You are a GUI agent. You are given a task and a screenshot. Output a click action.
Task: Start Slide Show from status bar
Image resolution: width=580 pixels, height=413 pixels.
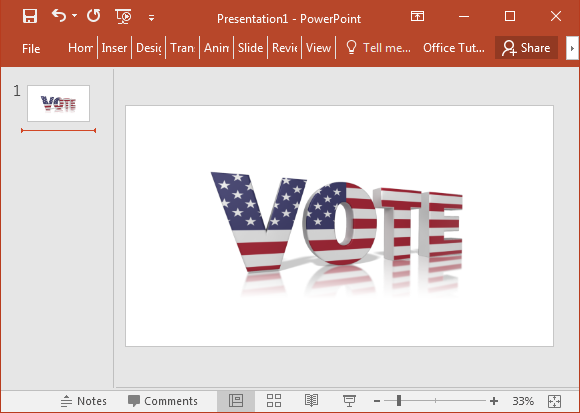pos(349,401)
